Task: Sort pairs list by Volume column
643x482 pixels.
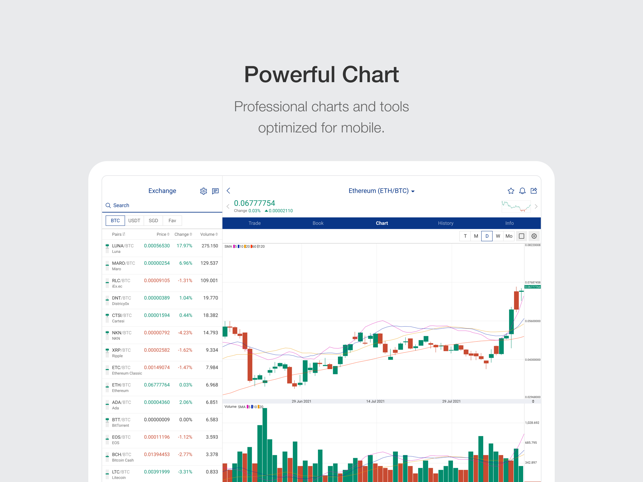Action: pyautogui.click(x=209, y=234)
